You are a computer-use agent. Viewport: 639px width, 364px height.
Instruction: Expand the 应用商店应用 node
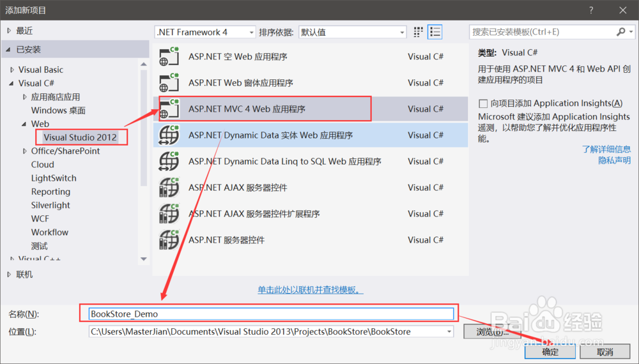pos(24,97)
